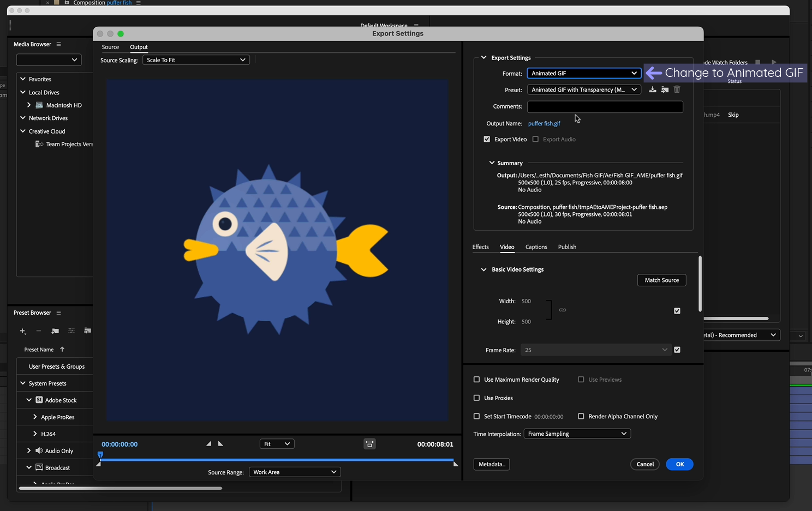Select the Source tab
The image size is (812, 511).
pyautogui.click(x=110, y=47)
